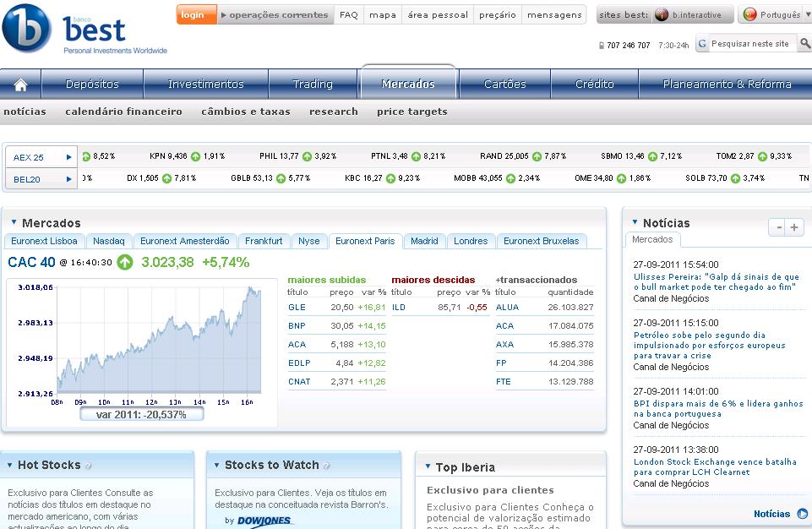Viewport: 812px width, 529px height.
Task: Collapse the Mercados panel
Action: (14, 222)
